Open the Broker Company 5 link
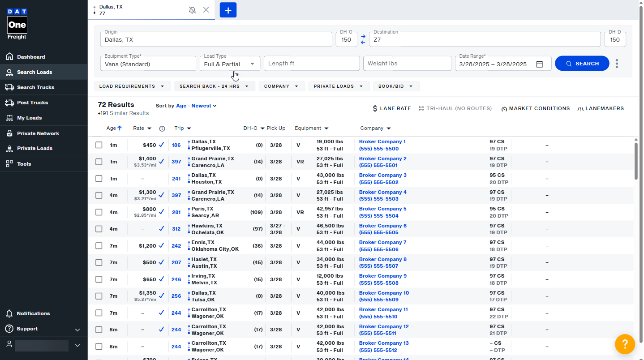 coord(382,209)
